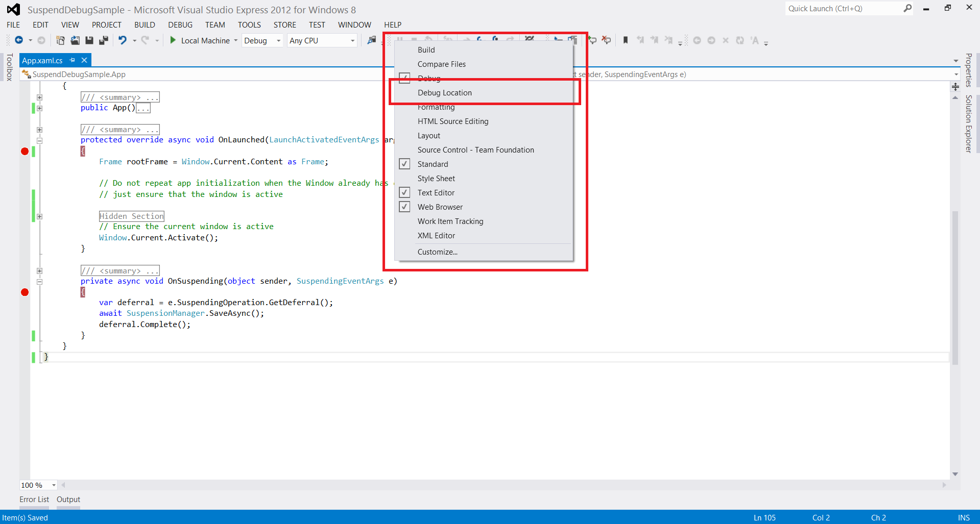Enable the Debug Location toolbar
Screen dimensions: 980x524
(484, 93)
